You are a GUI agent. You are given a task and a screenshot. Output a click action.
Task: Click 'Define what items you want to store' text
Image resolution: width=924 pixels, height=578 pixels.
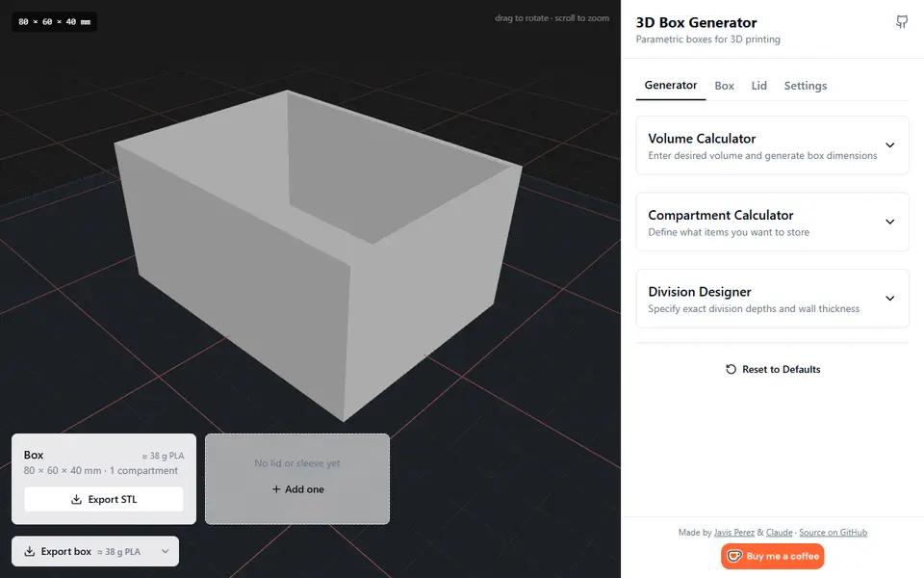pos(729,232)
